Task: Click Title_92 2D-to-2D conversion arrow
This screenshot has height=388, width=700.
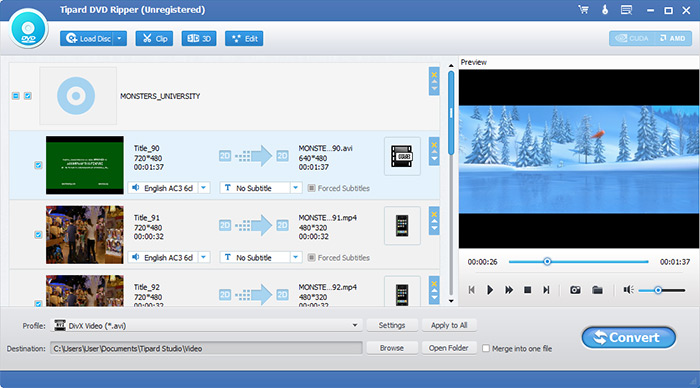Action: click(x=254, y=295)
